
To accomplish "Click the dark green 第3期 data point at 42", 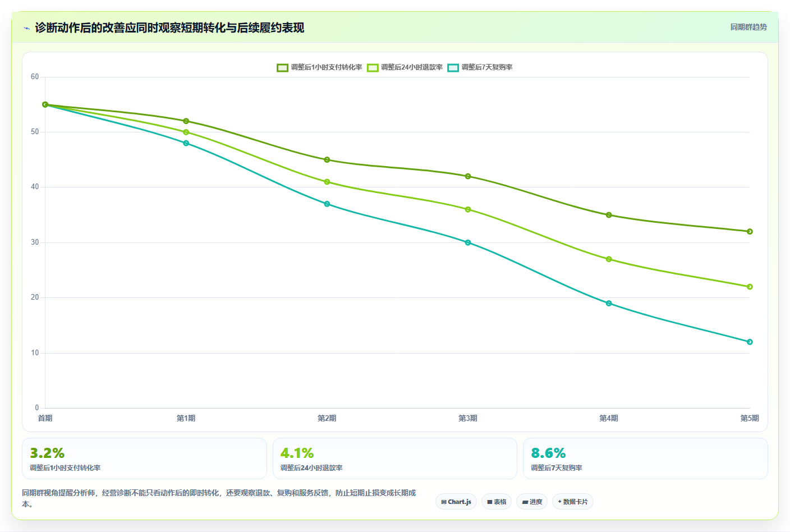I will tap(468, 176).
